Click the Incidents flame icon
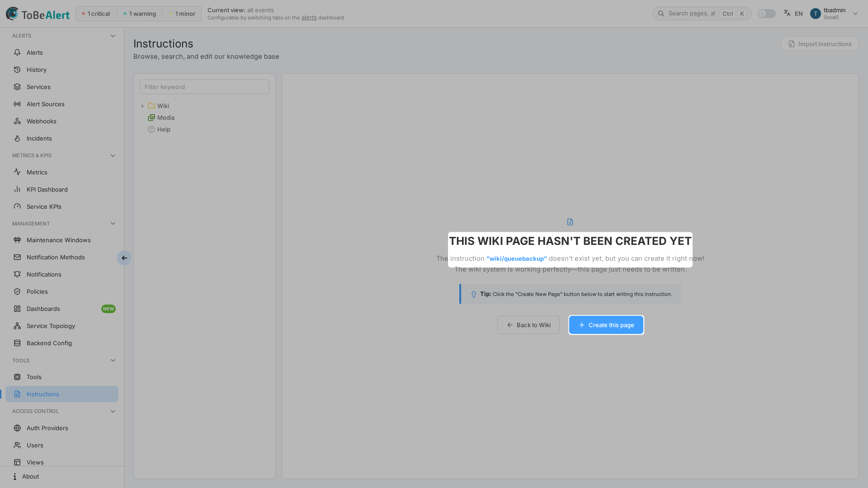This screenshot has width=868, height=488. tap(17, 138)
